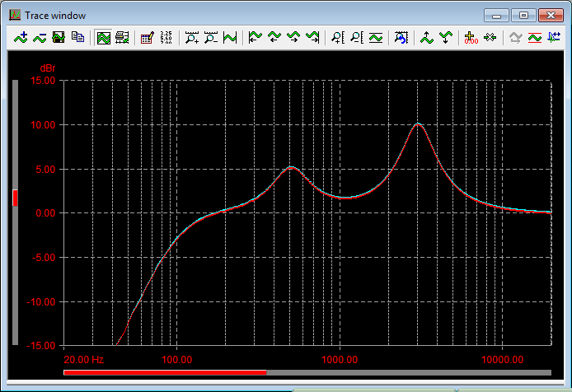Fit trace to full horizontal range
Viewport: 572px width, 392px height.
click(230, 37)
